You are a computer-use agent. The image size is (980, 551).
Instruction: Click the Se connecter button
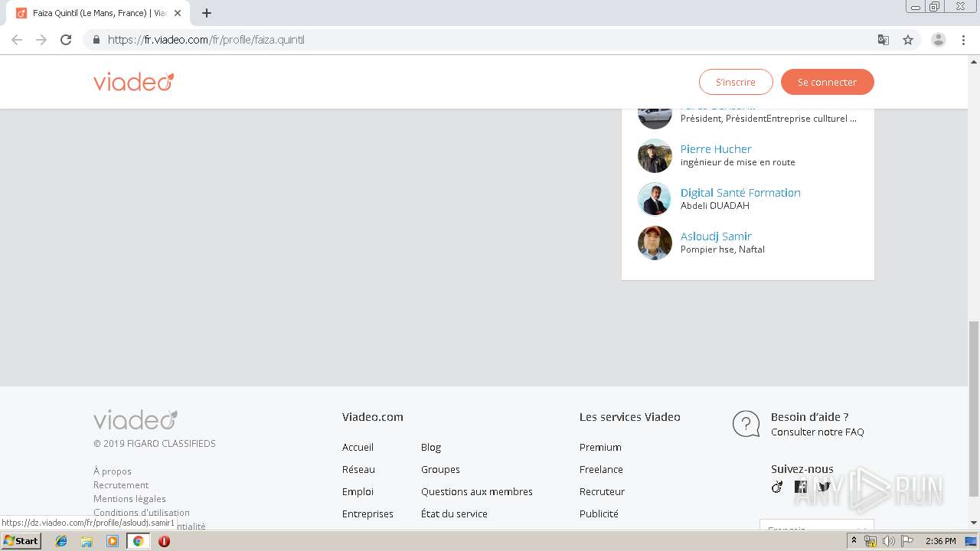(x=828, y=82)
